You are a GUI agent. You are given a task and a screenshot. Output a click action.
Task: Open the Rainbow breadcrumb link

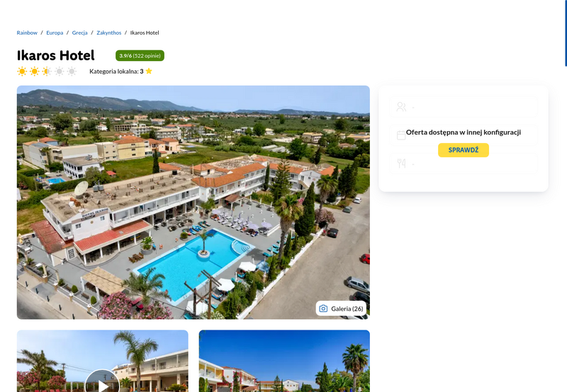(x=27, y=33)
